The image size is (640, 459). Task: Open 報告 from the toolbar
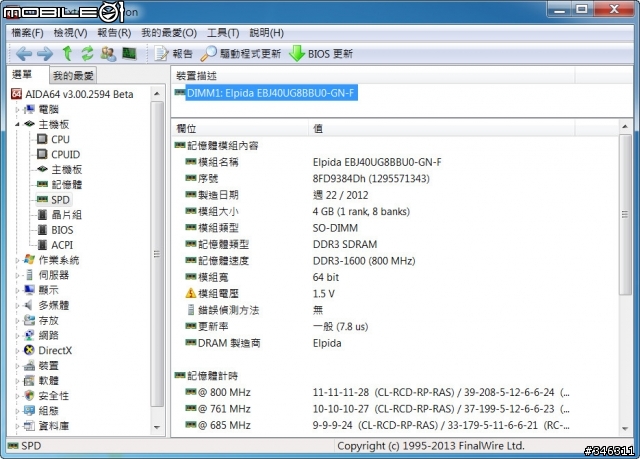(173, 54)
